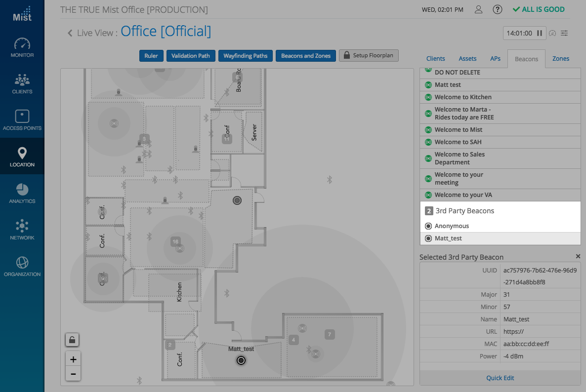The image size is (586, 392).
Task: Select access point 2 near Conf. room
Action: pos(169,345)
